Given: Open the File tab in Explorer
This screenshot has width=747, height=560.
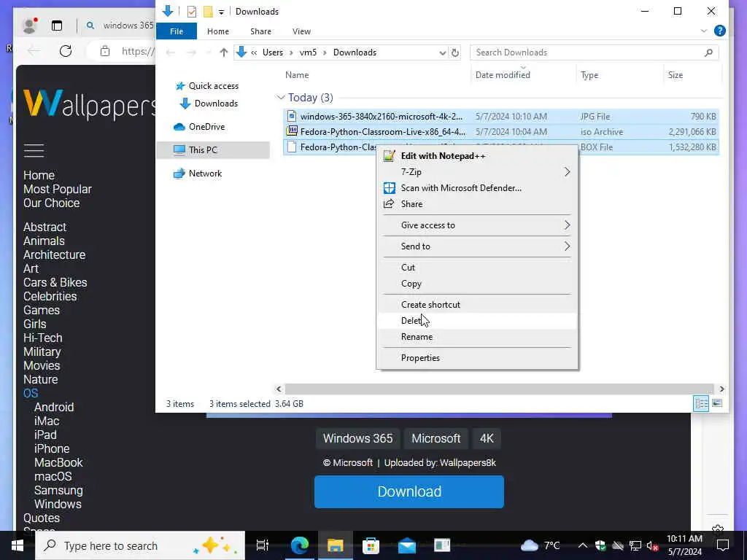Looking at the screenshot, I should pyautogui.click(x=177, y=31).
